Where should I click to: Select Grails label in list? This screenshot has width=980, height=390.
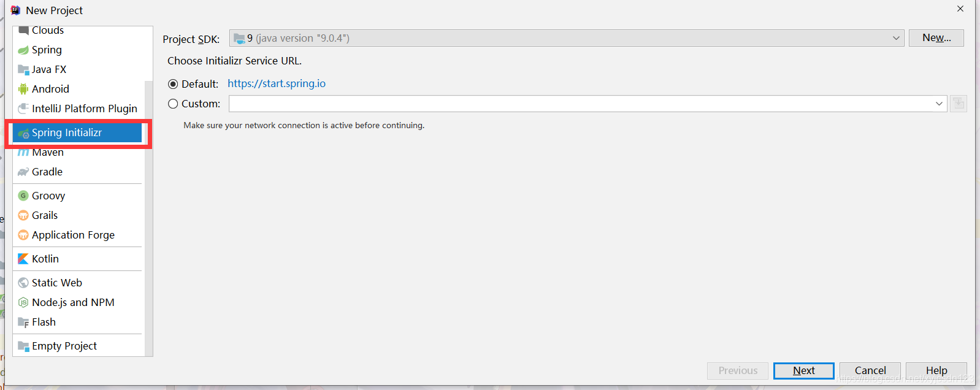45,215
